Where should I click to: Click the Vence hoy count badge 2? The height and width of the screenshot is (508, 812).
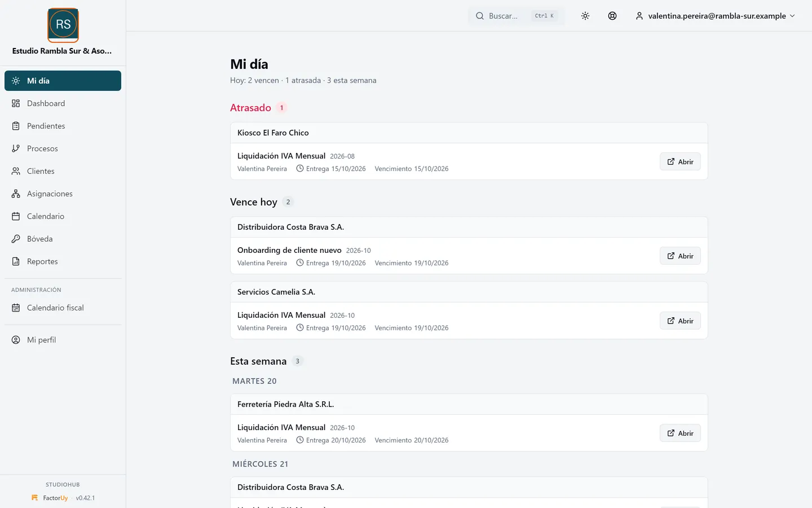click(x=288, y=202)
